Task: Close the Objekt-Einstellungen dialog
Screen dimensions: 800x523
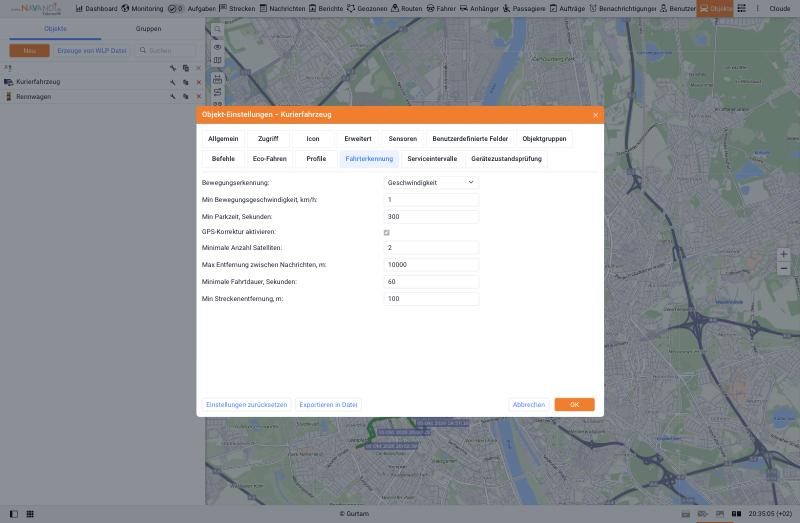Action: [595, 115]
